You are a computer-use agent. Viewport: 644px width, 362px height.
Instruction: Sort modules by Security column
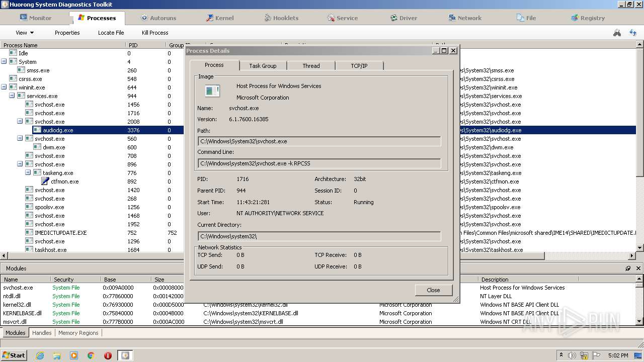pyautogui.click(x=74, y=279)
